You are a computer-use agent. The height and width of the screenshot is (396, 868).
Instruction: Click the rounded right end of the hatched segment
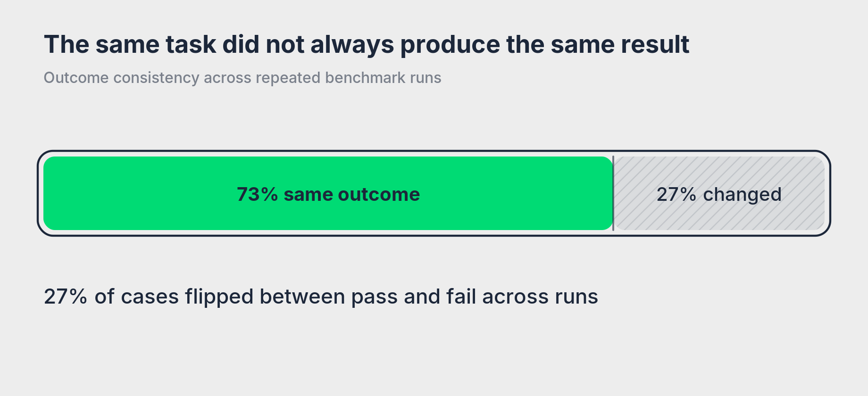pos(819,193)
